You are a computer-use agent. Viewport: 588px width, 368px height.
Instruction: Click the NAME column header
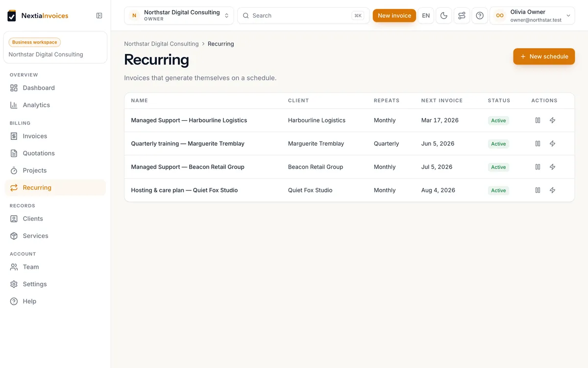[x=139, y=101]
